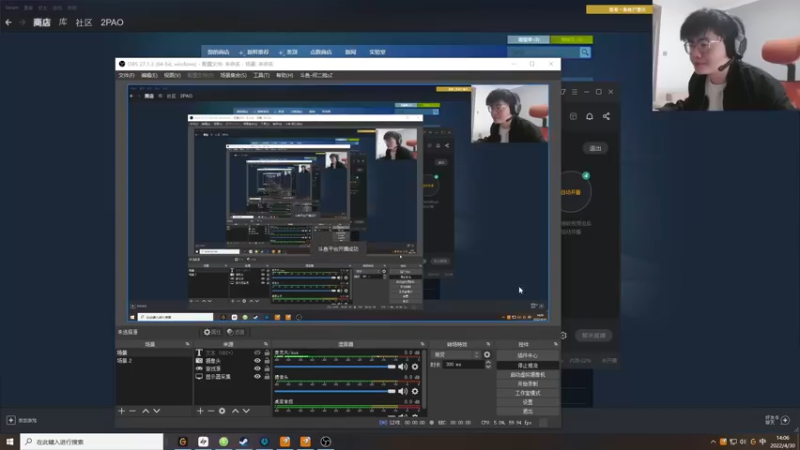Click 启动虚拟摄像机 button
The height and width of the screenshot is (450, 800).
coord(528,374)
